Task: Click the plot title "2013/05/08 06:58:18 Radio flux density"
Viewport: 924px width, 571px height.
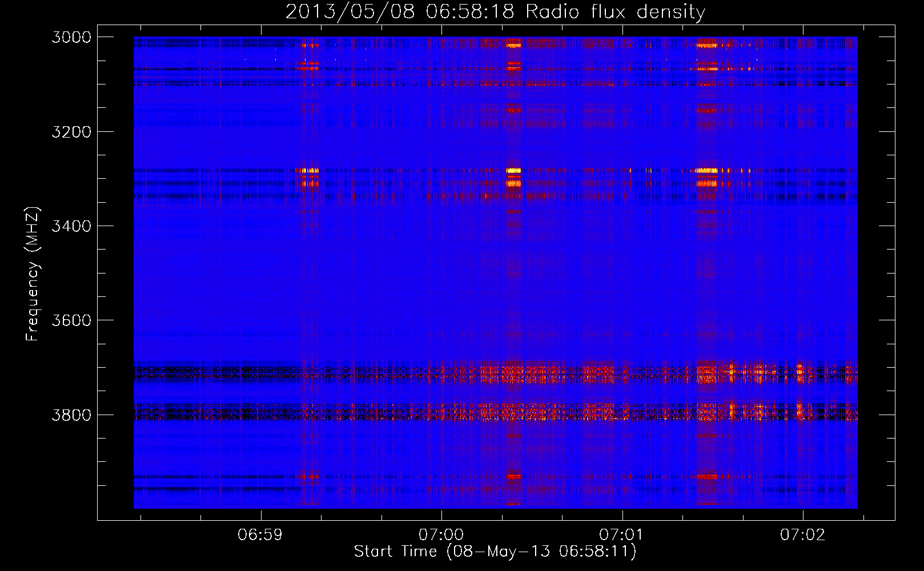Action: pyautogui.click(x=495, y=12)
